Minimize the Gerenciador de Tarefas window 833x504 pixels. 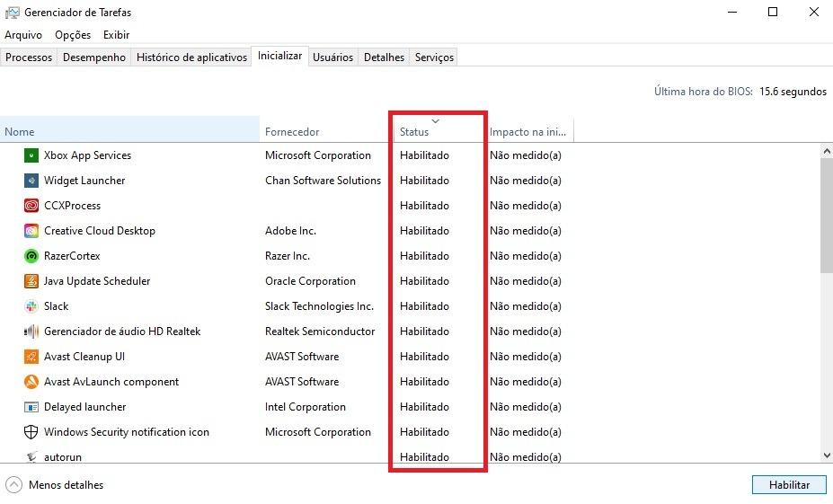[x=732, y=12]
